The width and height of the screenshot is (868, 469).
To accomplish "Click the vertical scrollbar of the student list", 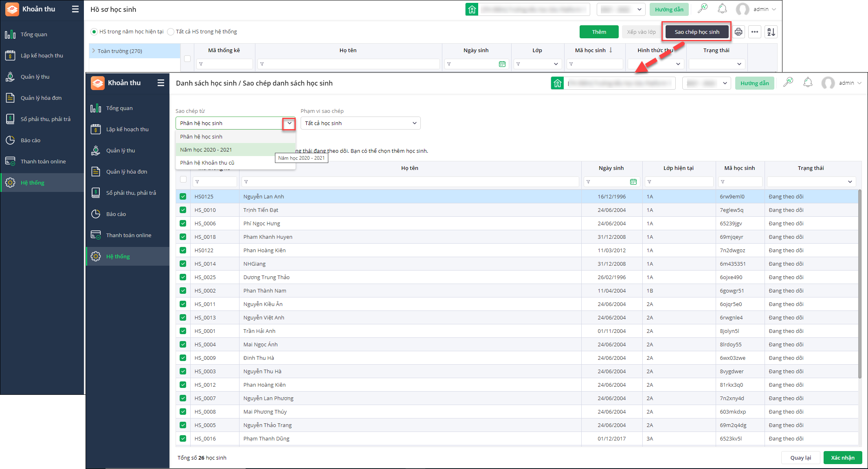I will pyautogui.click(x=859, y=285).
